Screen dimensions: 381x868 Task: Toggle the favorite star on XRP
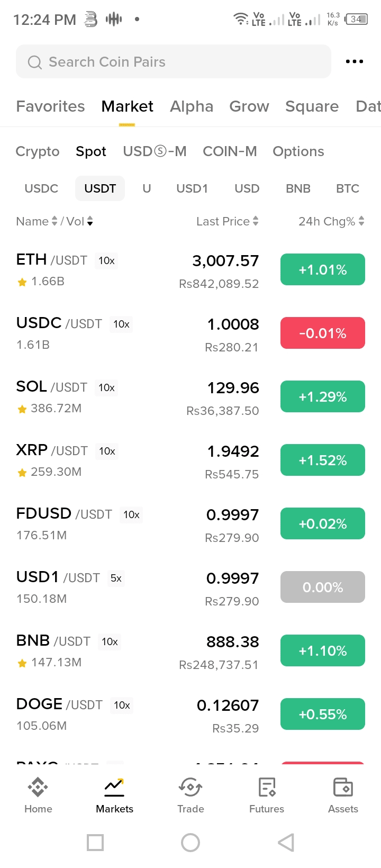coord(22,473)
